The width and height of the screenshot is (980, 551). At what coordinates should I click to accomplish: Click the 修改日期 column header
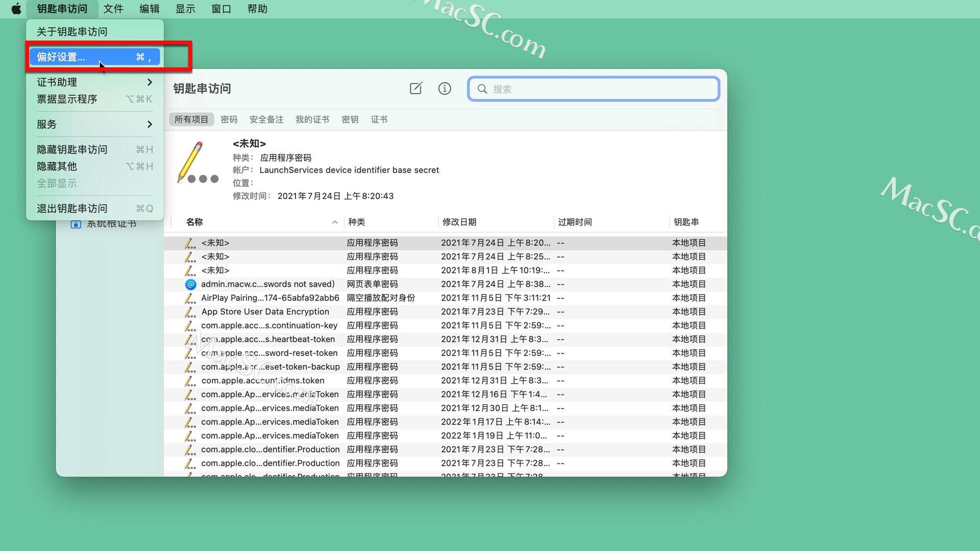coord(459,222)
